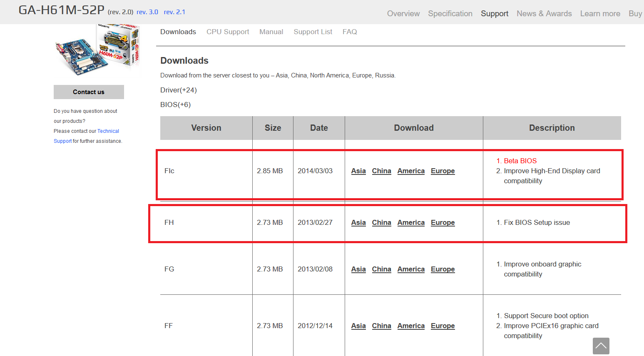This screenshot has width=644, height=356.
Task: Switch to rev. 2.1 of the board
Action: coord(174,12)
